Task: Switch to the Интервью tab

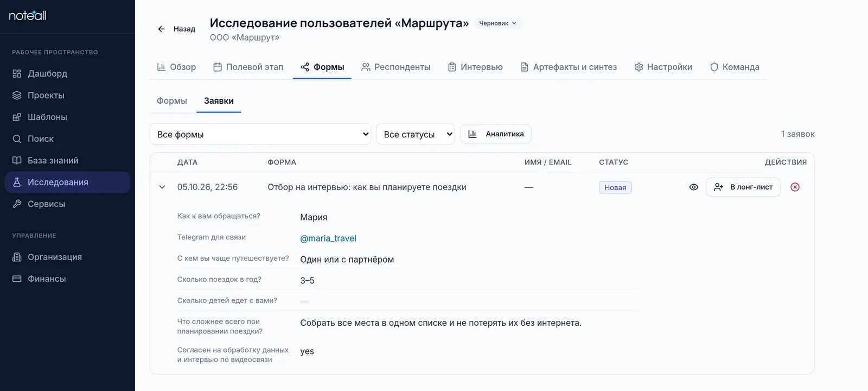Action: (x=475, y=67)
